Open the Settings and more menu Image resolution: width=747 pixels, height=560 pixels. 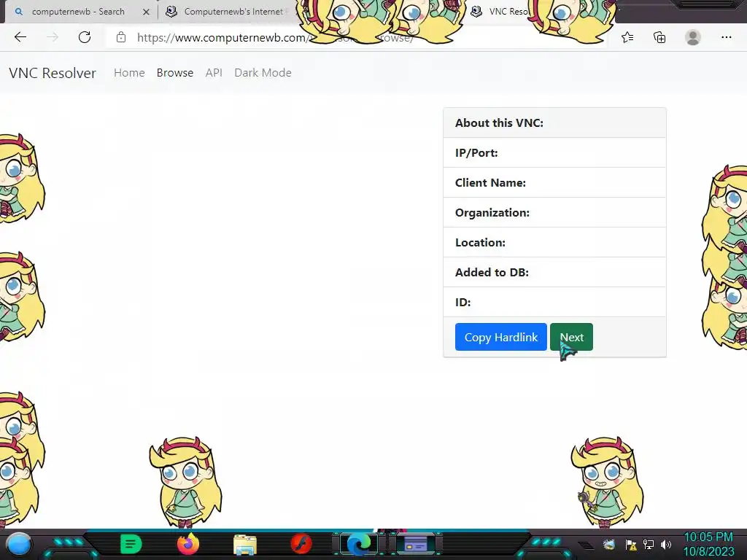click(726, 37)
